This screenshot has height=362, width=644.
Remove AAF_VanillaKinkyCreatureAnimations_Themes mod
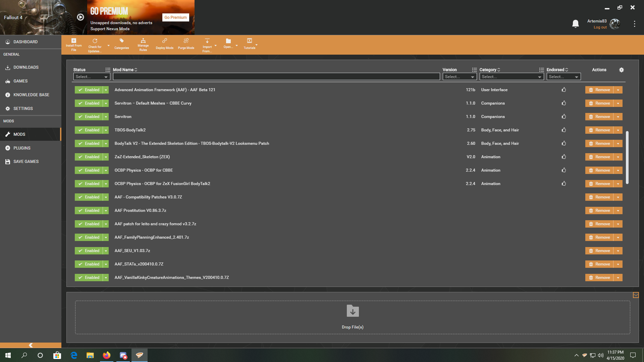[599, 278]
